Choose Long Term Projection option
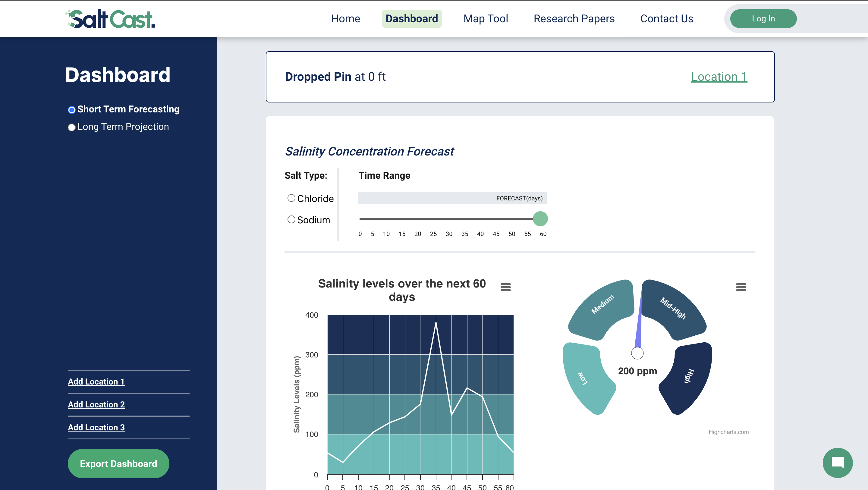 [x=71, y=127]
